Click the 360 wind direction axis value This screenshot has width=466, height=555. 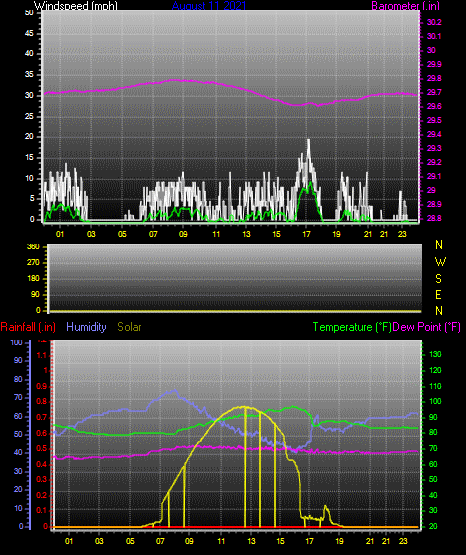click(33, 247)
